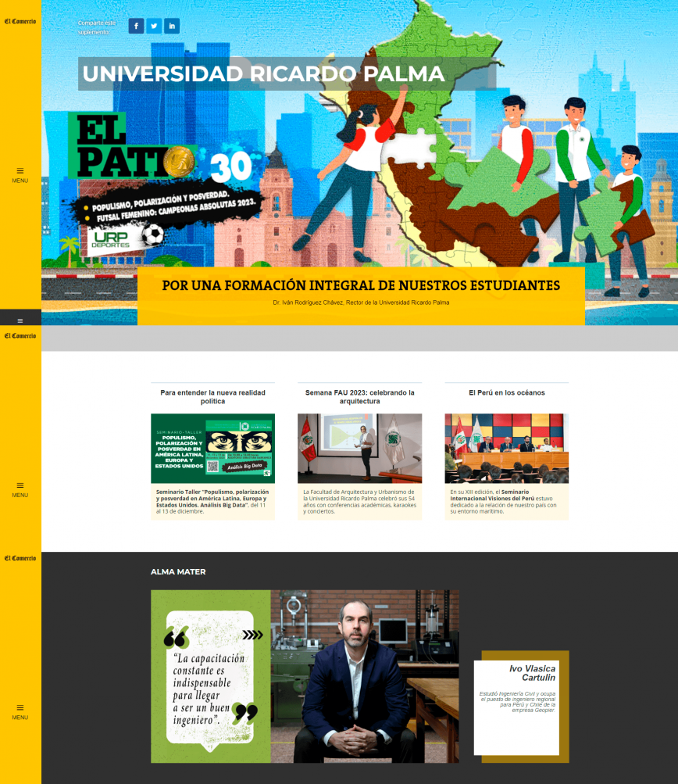The image size is (678, 784).
Task: Click the El Comercio logo beside article cards
Action: click(20, 336)
